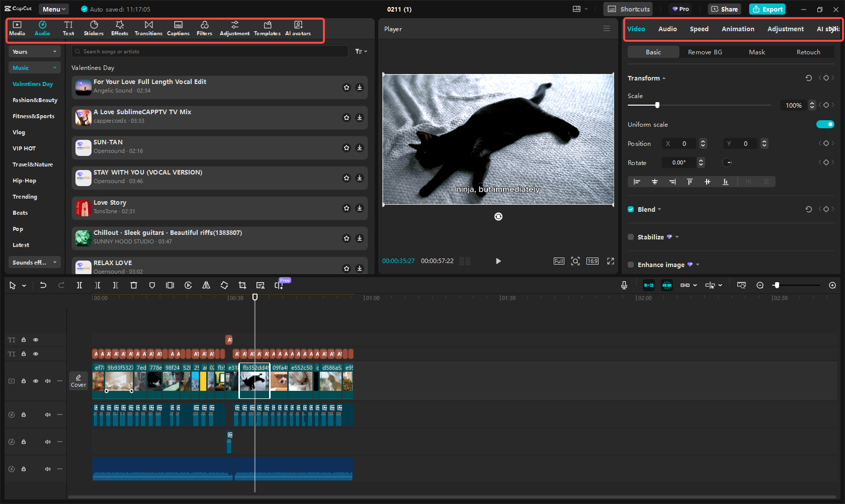The width and height of the screenshot is (845, 504).
Task: Select the fb352dd4 clip in the timeline
Action: pyautogui.click(x=255, y=381)
